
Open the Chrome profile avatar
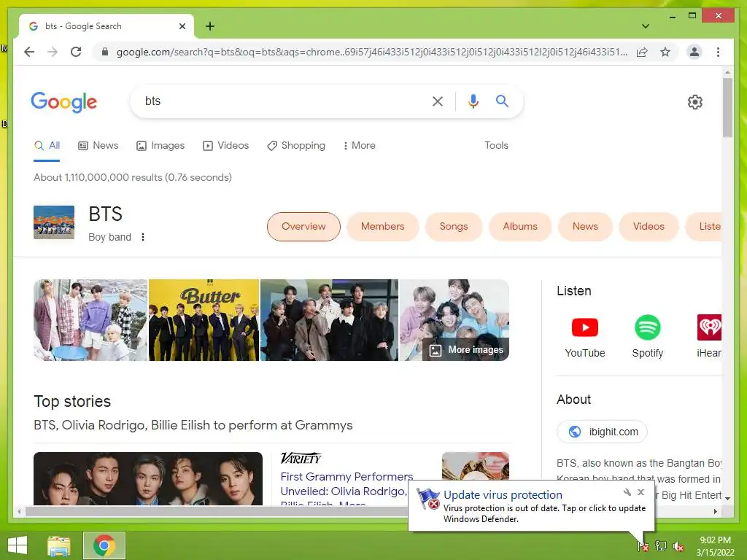click(x=694, y=52)
